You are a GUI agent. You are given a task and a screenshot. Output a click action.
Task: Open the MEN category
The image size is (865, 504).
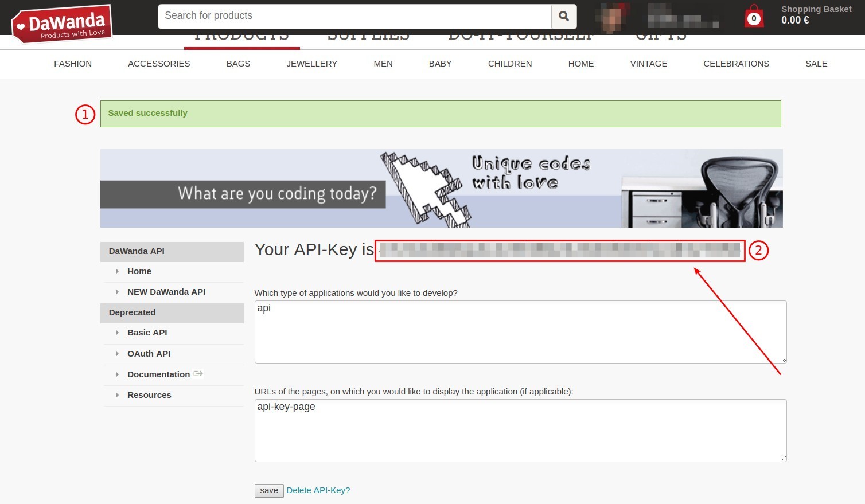383,64
